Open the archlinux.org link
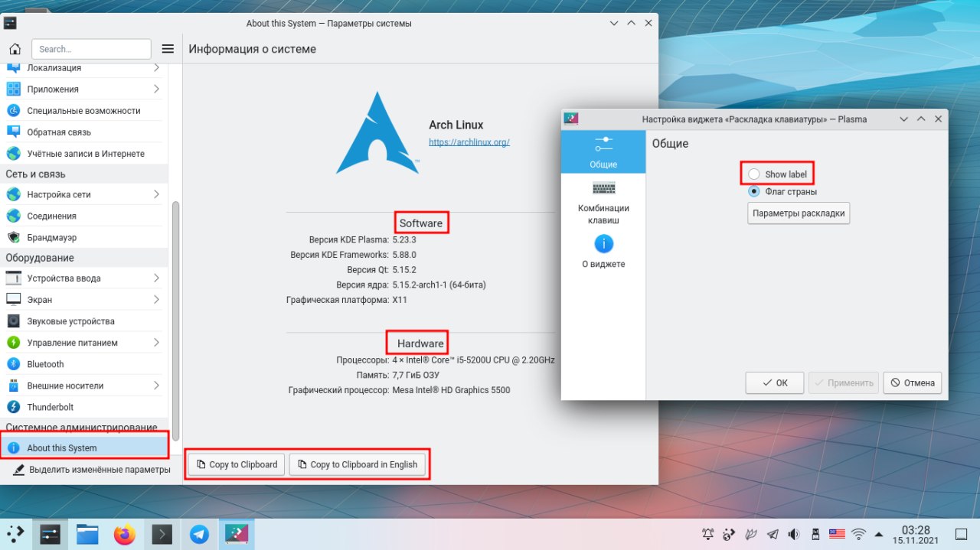The width and height of the screenshot is (980, 550). [x=469, y=142]
